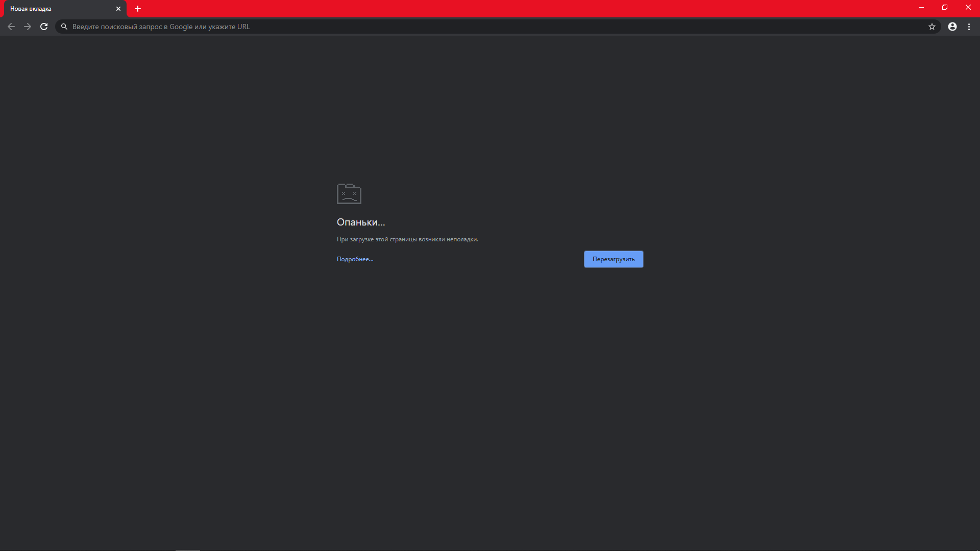Open the Подробнее (More details) link
The height and width of the screenshot is (551, 980).
[x=354, y=259]
